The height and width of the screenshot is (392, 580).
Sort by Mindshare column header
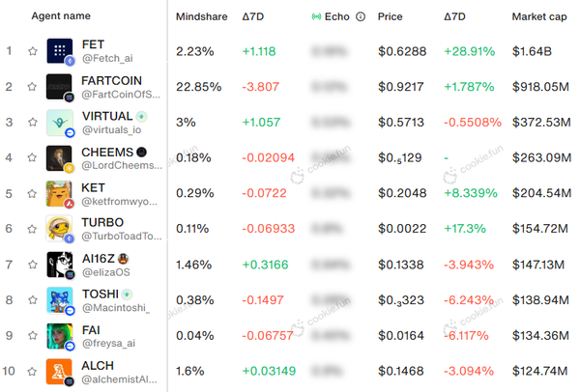click(x=202, y=16)
